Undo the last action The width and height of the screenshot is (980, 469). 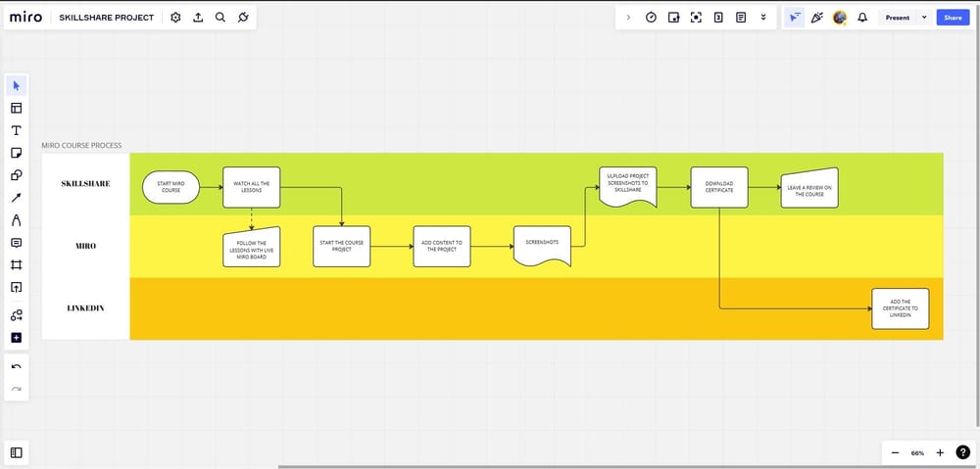(17, 367)
